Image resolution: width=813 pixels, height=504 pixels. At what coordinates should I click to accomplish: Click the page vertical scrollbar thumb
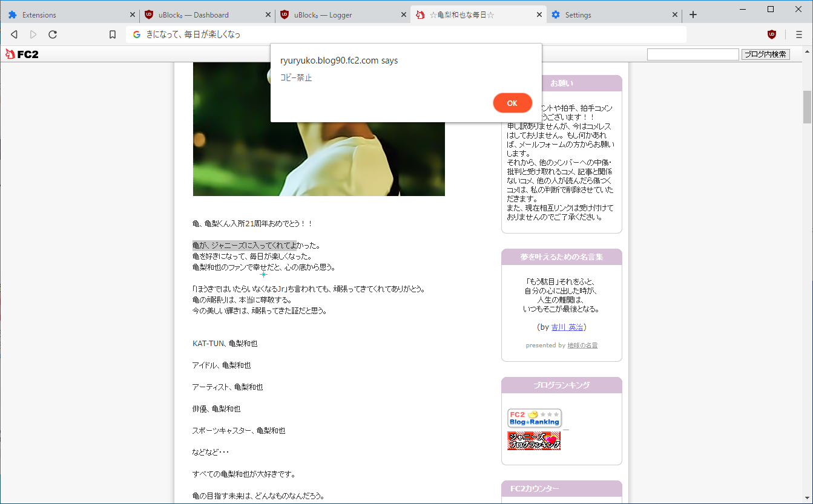point(807,107)
